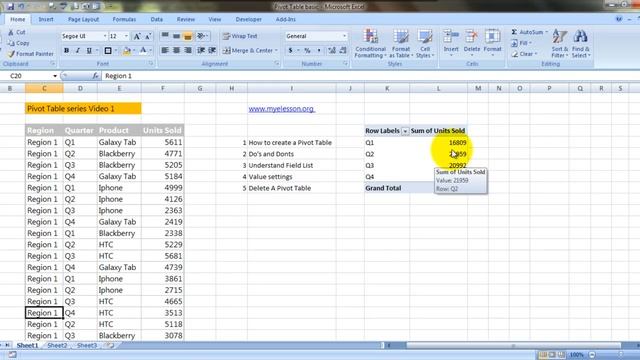Viewport: 640px width, 360px height.
Task: Expand the Name Box dropdown arrow
Action: pyautogui.click(x=55, y=76)
